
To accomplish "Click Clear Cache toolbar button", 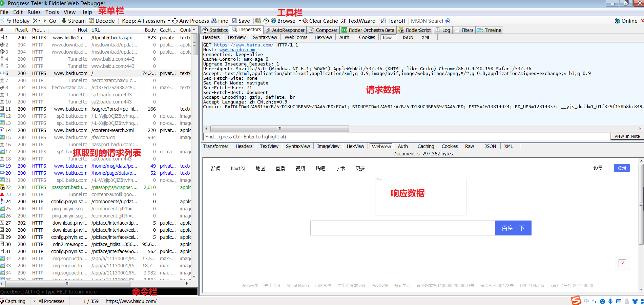I will point(320,21).
